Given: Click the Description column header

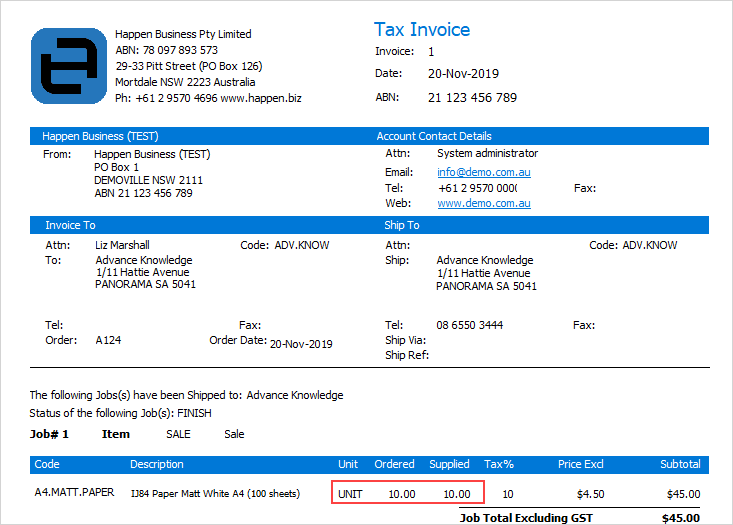Looking at the screenshot, I should coord(157,464).
